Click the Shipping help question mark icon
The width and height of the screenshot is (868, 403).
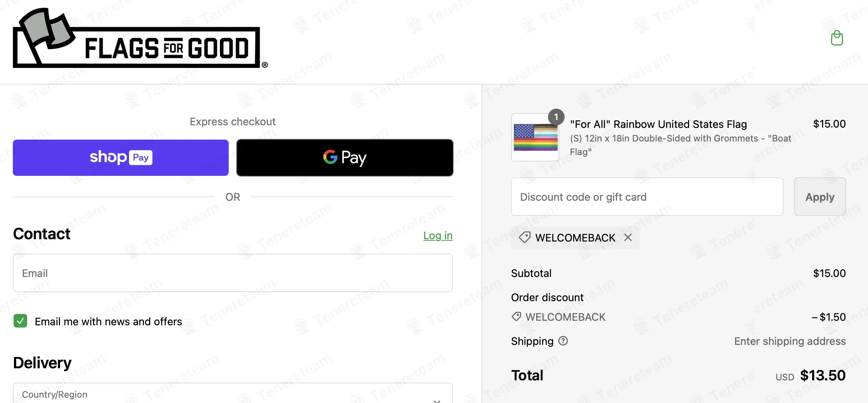(x=563, y=341)
